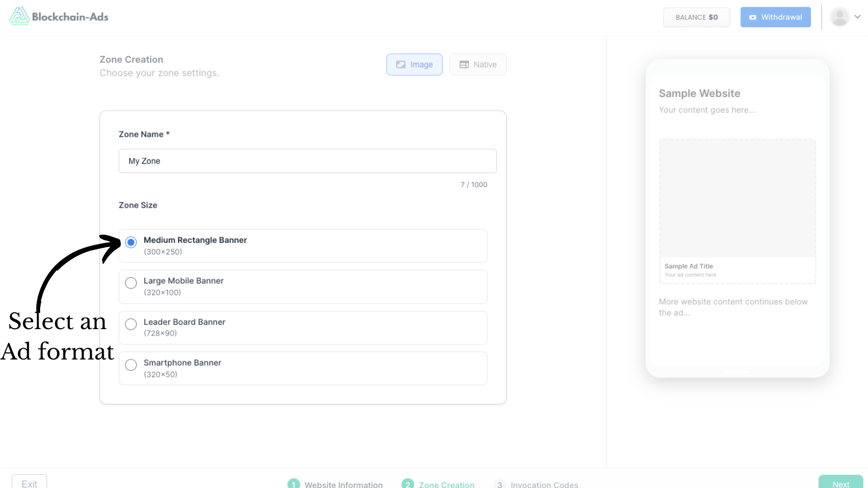The image size is (868, 488).
Task: Focus the Zone Name input field
Action: (x=308, y=161)
